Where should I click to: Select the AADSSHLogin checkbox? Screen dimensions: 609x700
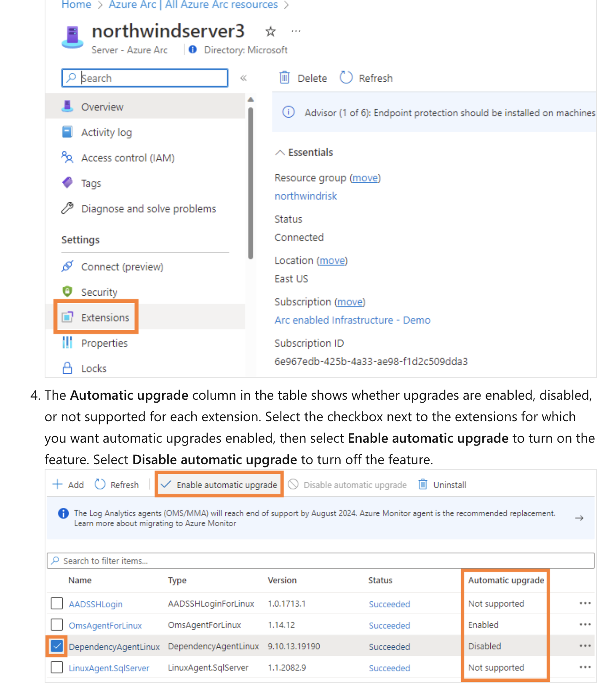point(56,603)
